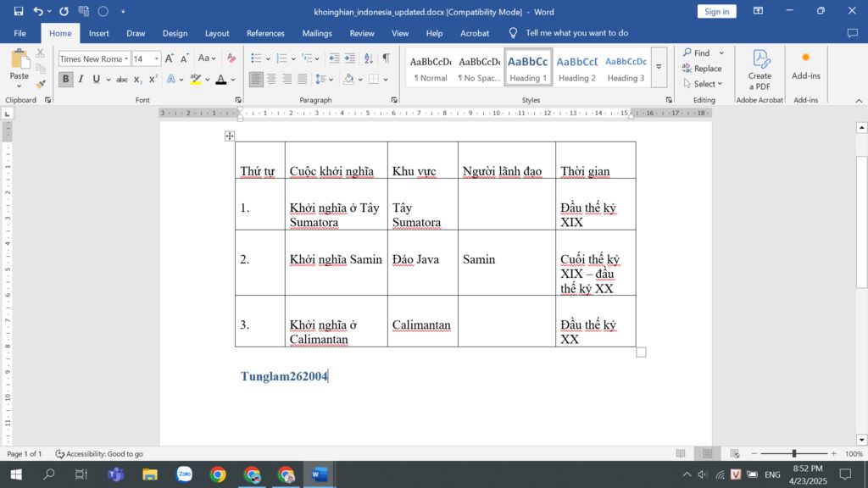Click the Cut scissors icon

tap(41, 53)
